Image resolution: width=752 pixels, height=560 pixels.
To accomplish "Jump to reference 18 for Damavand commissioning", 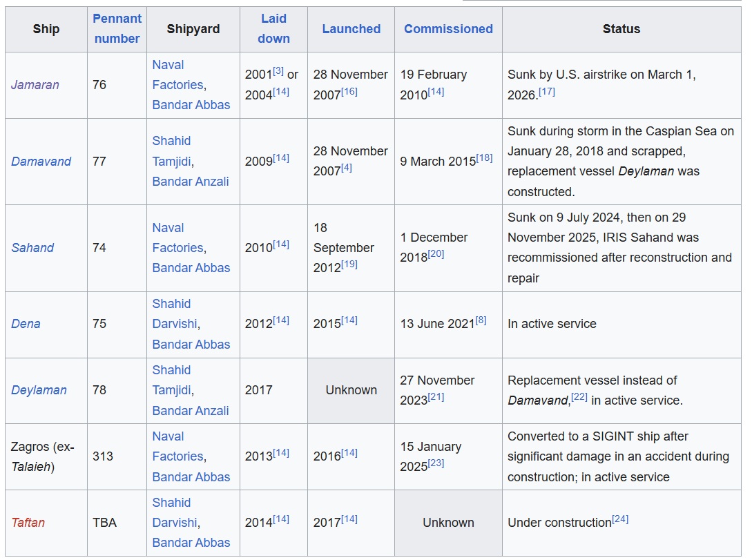I will 484,157.
